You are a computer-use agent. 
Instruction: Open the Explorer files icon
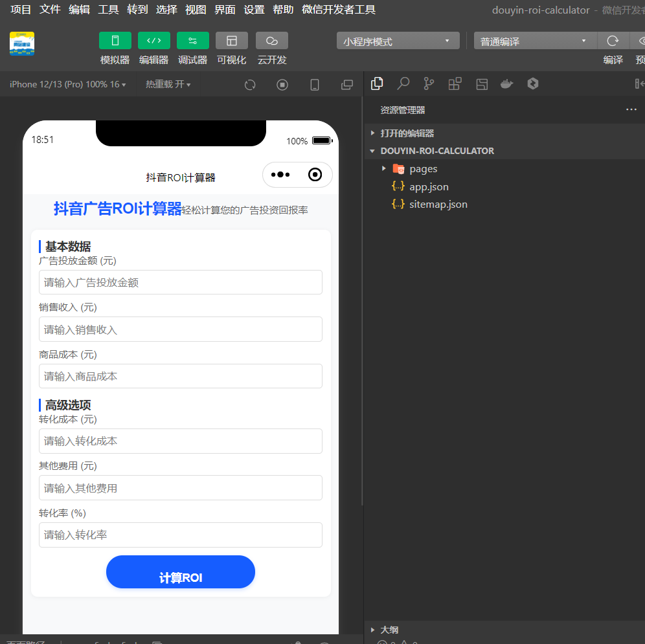click(x=377, y=83)
